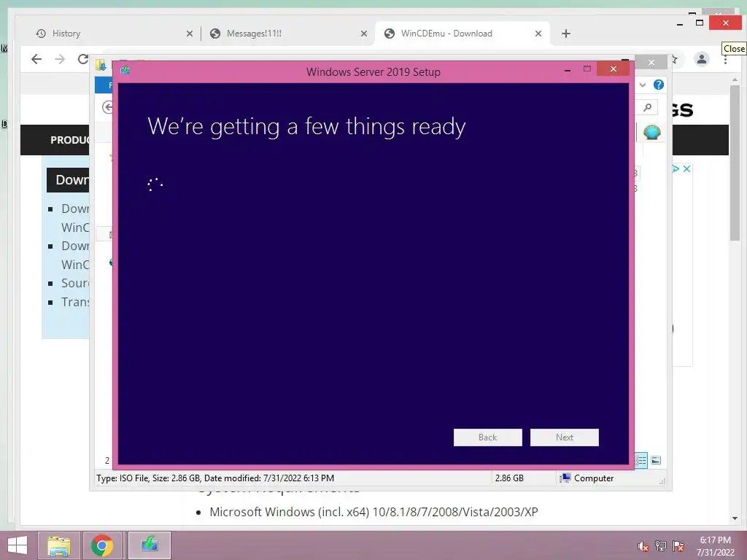Open the setup app in the taskbar
The height and width of the screenshot is (560, 747).
point(150,545)
